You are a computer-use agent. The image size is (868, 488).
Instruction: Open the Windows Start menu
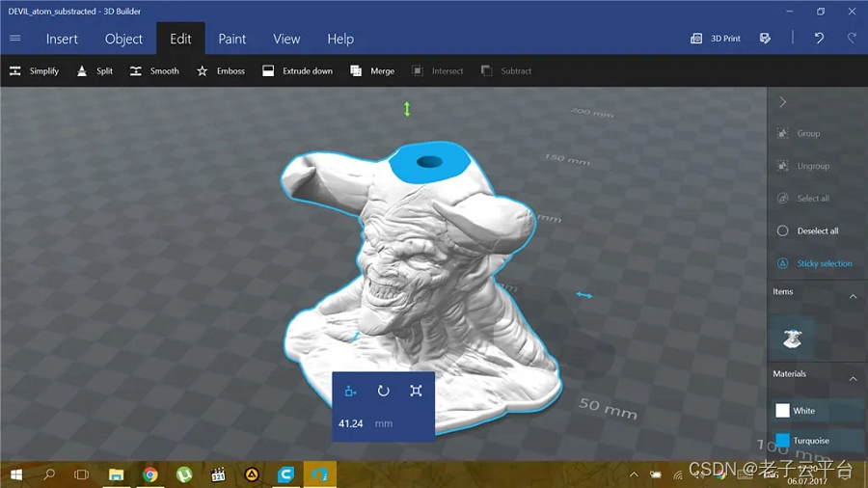pyautogui.click(x=16, y=474)
